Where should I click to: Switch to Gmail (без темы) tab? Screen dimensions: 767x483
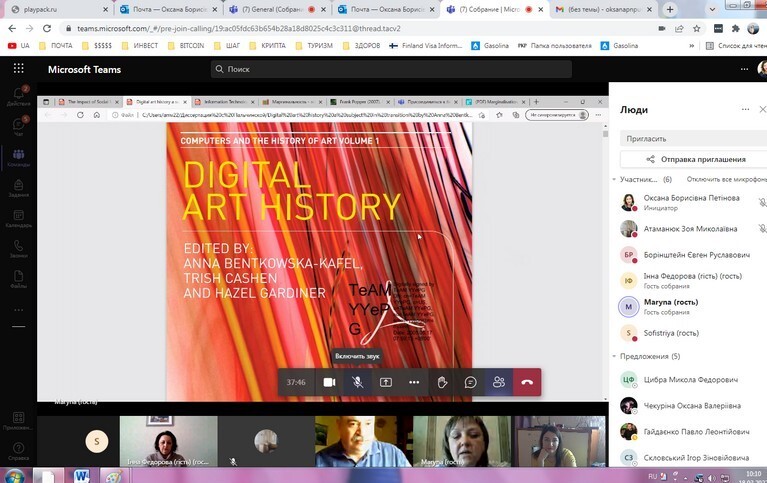tap(604, 9)
